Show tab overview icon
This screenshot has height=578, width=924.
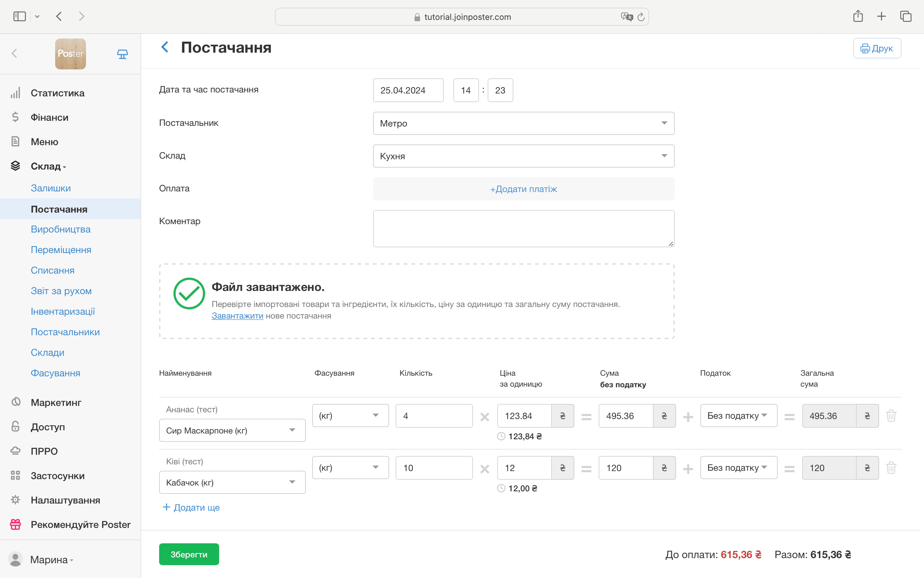point(906,16)
